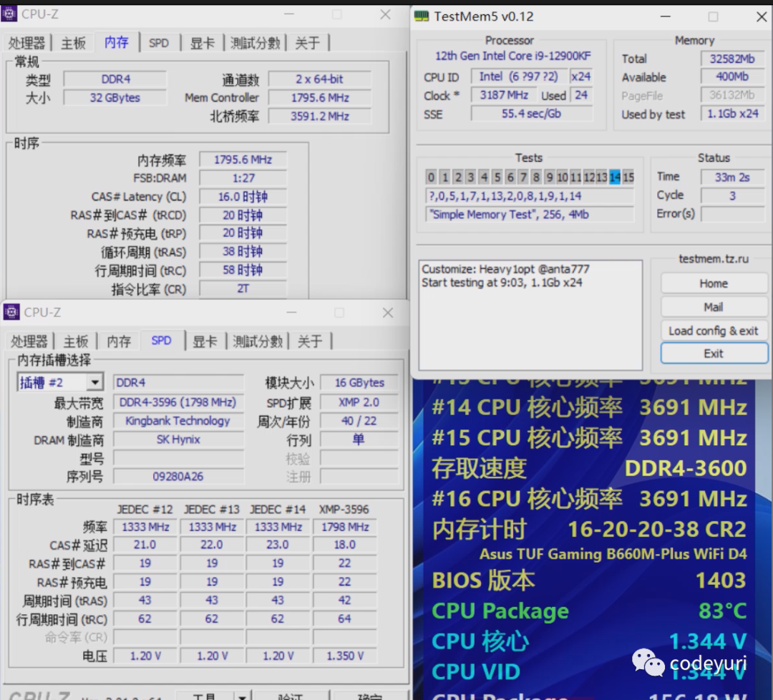Click the upper CPU-Z window app icon
773x700 pixels.
coord(9,14)
